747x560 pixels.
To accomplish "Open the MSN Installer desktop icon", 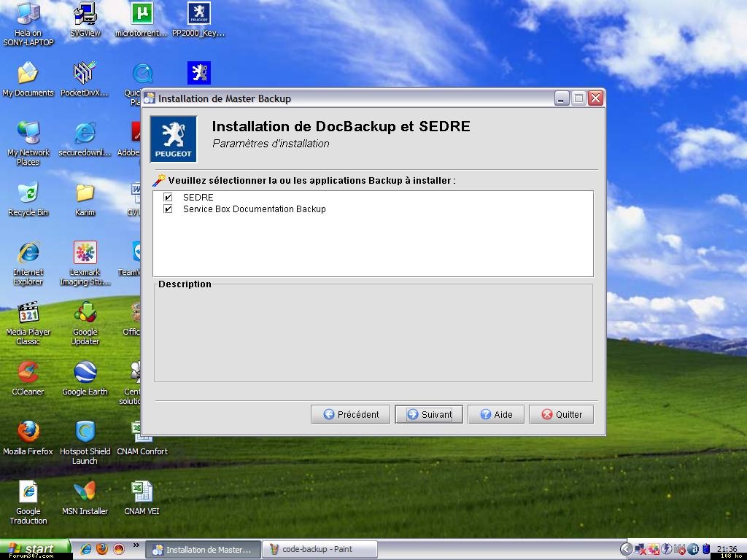I will point(85,498).
